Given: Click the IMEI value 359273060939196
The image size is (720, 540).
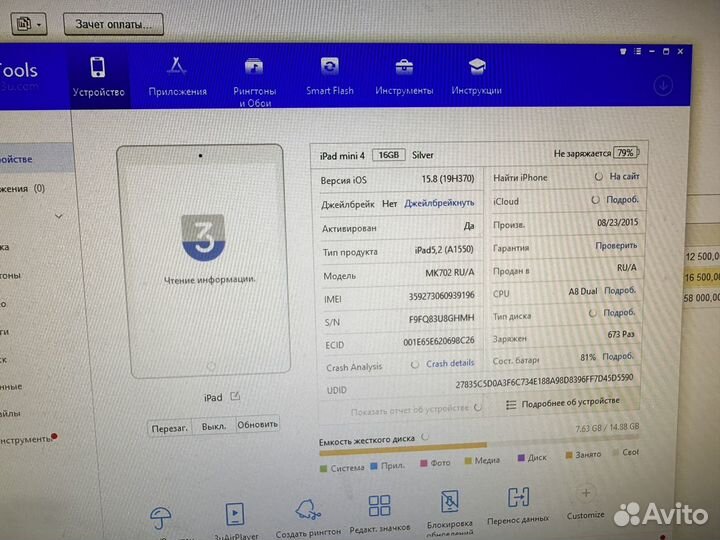Looking at the screenshot, I should [441, 296].
